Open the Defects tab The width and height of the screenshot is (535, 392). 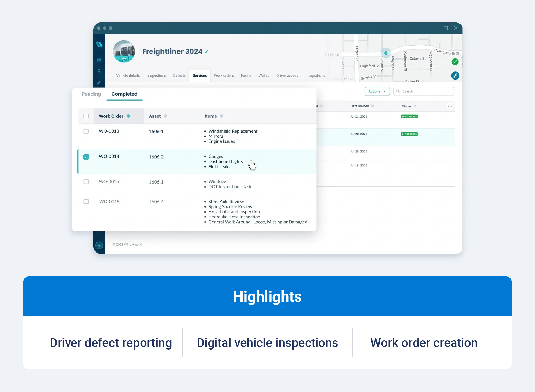[x=179, y=75]
